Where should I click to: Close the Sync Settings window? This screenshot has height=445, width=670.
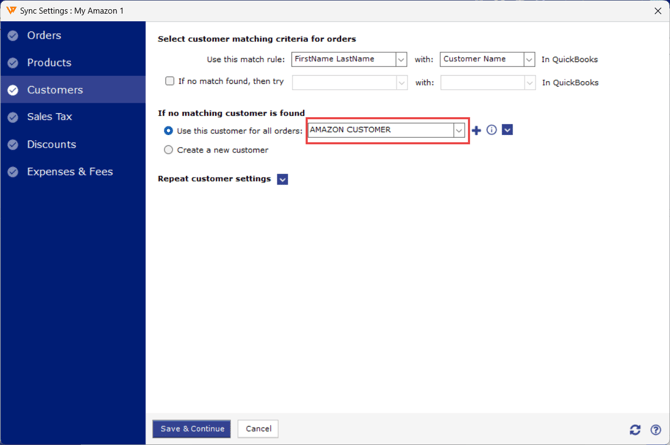click(657, 10)
